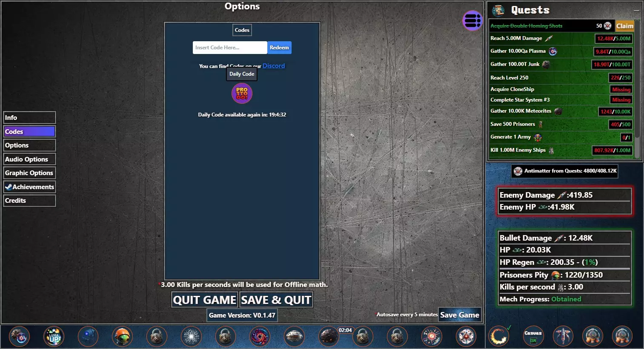Viewport: 644px width, 349px height.
Task: Click the white starburst icon
Action: 191,337
